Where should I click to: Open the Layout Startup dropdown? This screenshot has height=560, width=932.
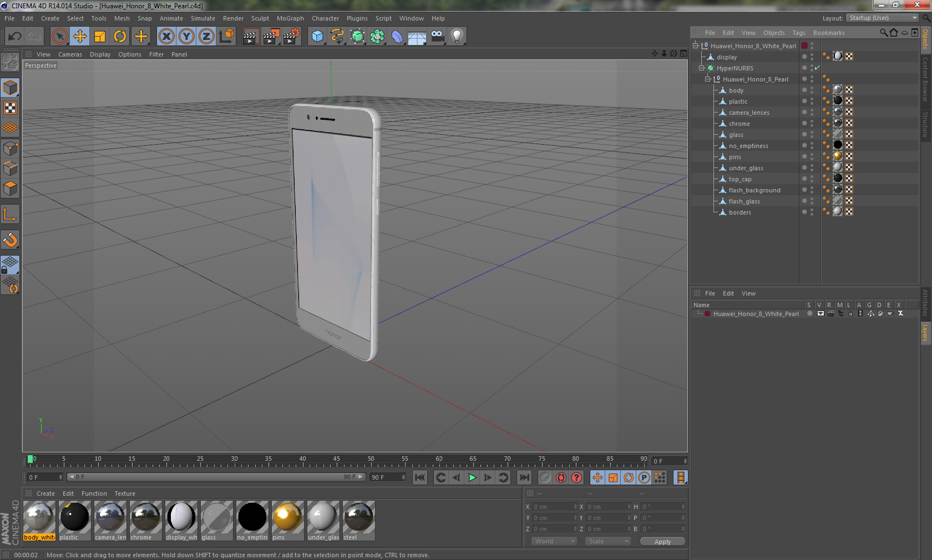(883, 18)
